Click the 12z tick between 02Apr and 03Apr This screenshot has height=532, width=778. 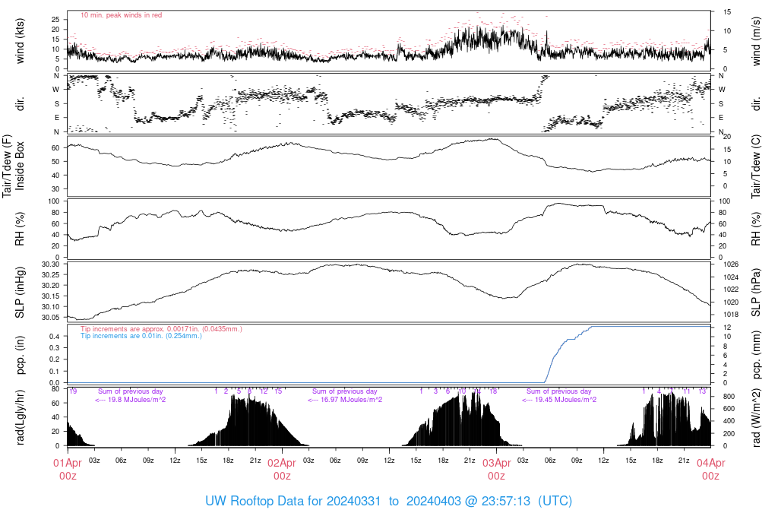coord(389,461)
